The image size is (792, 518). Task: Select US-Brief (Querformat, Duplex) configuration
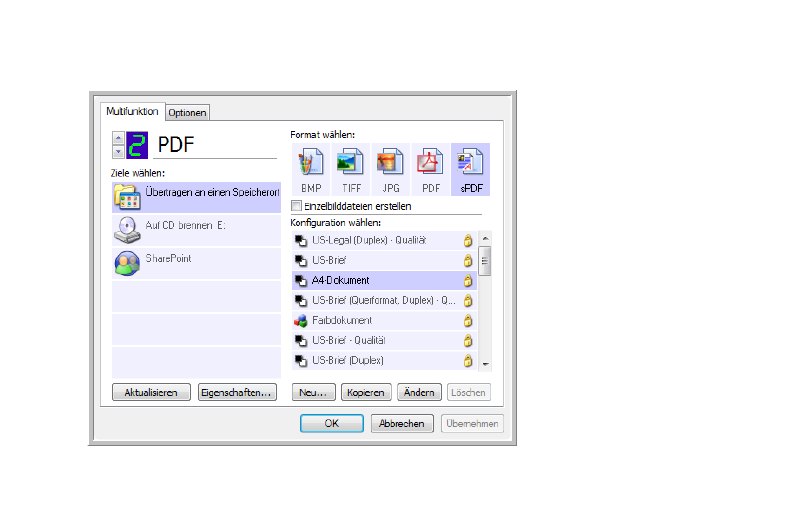coord(384,300)
